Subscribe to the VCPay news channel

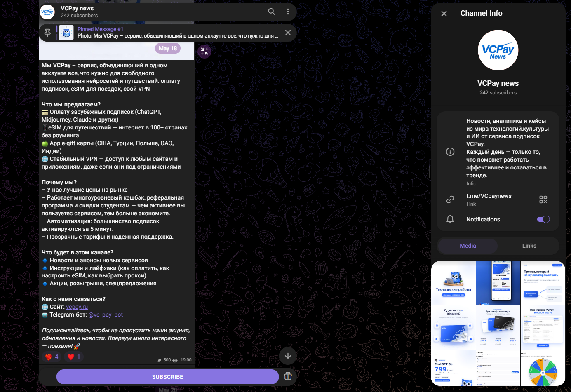pos(167,377)
